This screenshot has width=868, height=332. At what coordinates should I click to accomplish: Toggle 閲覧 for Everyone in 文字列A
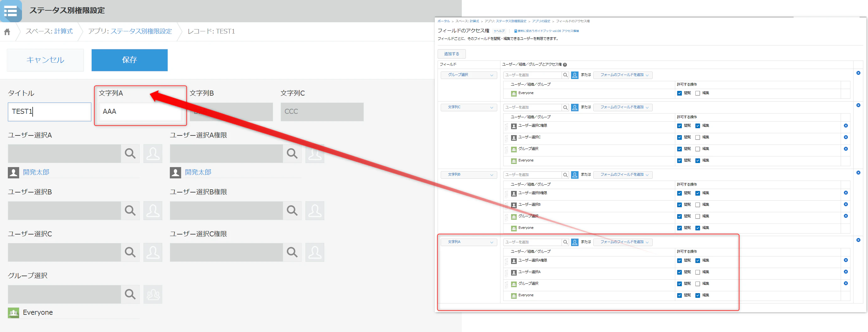(x=679, y=296)
